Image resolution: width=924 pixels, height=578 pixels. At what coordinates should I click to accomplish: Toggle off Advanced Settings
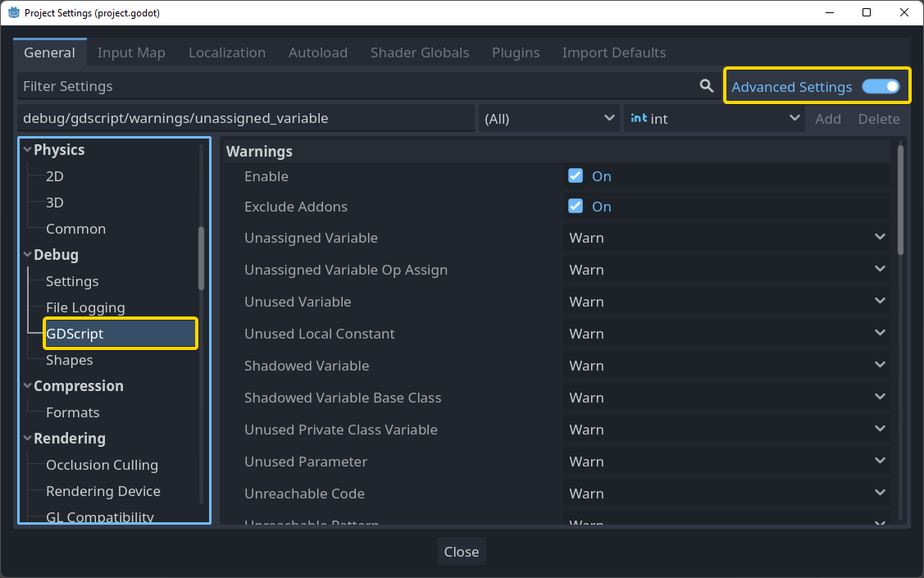click(x=880, y=85)
